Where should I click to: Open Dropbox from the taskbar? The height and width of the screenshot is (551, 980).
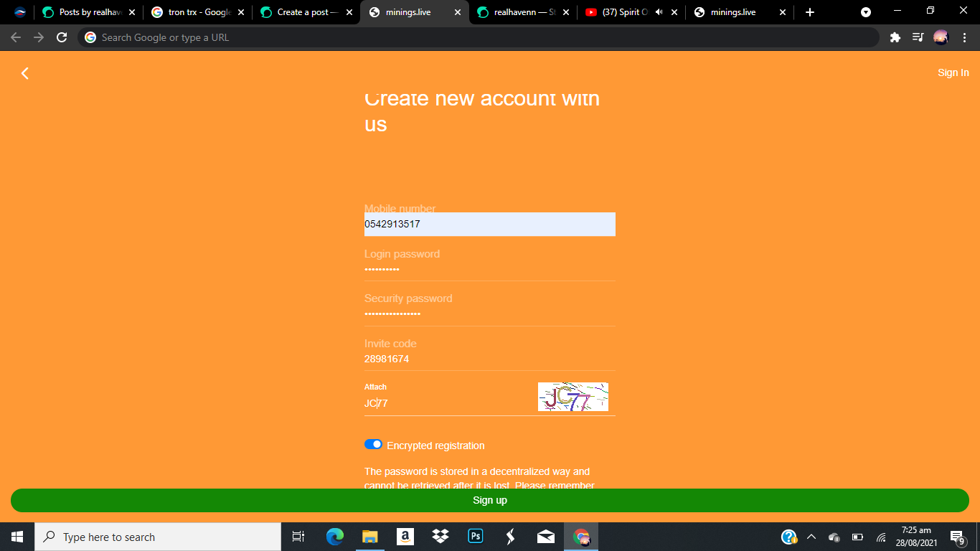(x=440, y=536)
